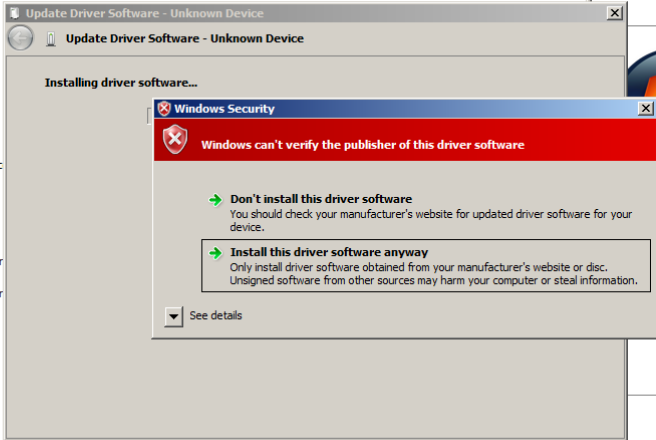
Task: Click the See details label
Action: point(215,315)
